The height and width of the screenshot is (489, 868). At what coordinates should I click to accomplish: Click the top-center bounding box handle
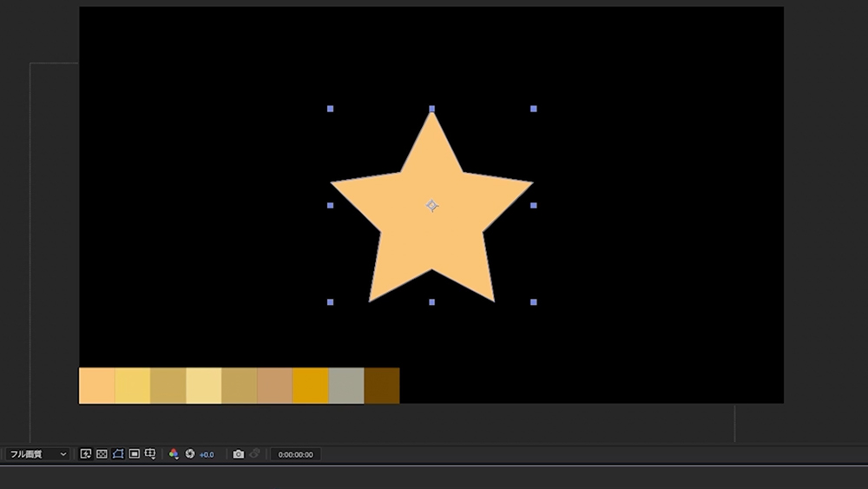pyautogui.click(x=432, y=109)
